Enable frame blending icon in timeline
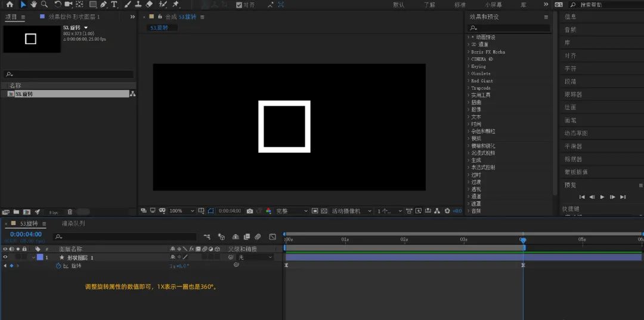The width and height of the screenshot is (644, 320). [246, 236]
